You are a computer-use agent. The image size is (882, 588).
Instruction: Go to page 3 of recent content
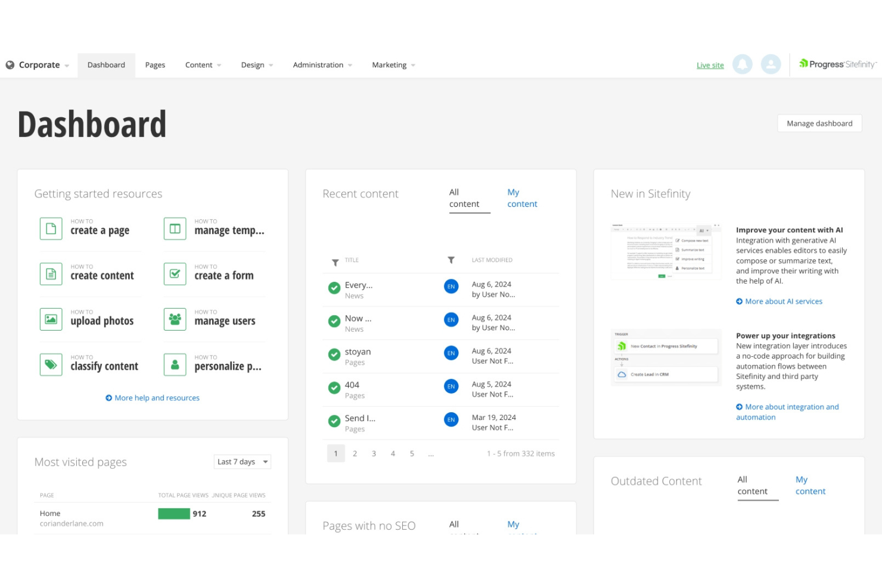point(374,454)
